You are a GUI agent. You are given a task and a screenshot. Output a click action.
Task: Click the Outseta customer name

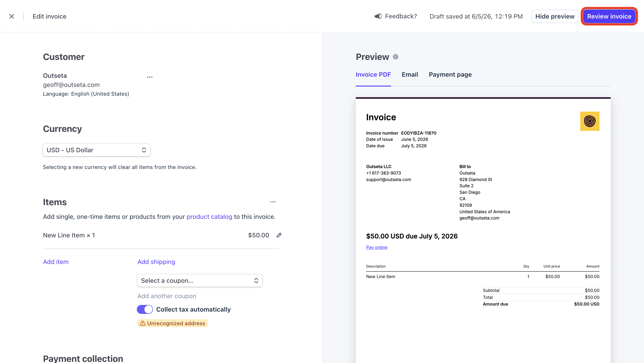[x=55, y=76]
